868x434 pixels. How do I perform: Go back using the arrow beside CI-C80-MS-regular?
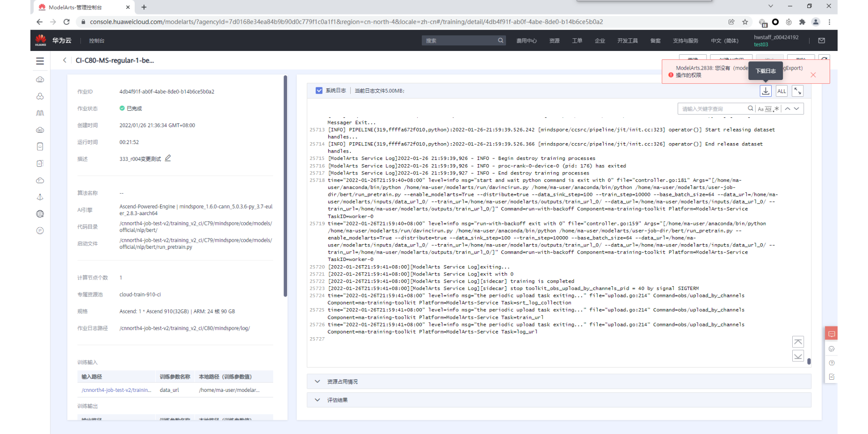(x=65, y=60)
